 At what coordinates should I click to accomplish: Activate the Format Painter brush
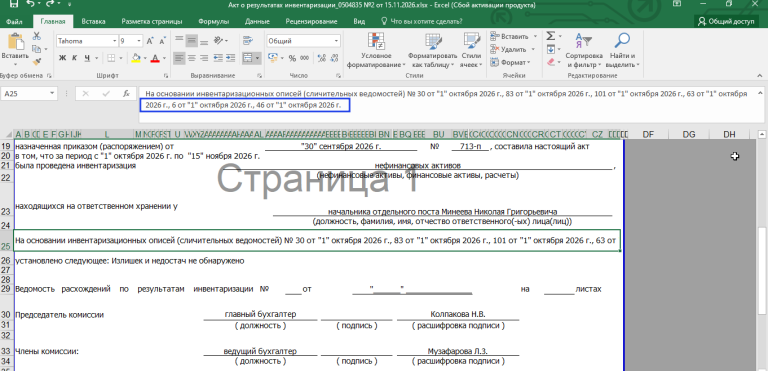(x=37, y=61)
